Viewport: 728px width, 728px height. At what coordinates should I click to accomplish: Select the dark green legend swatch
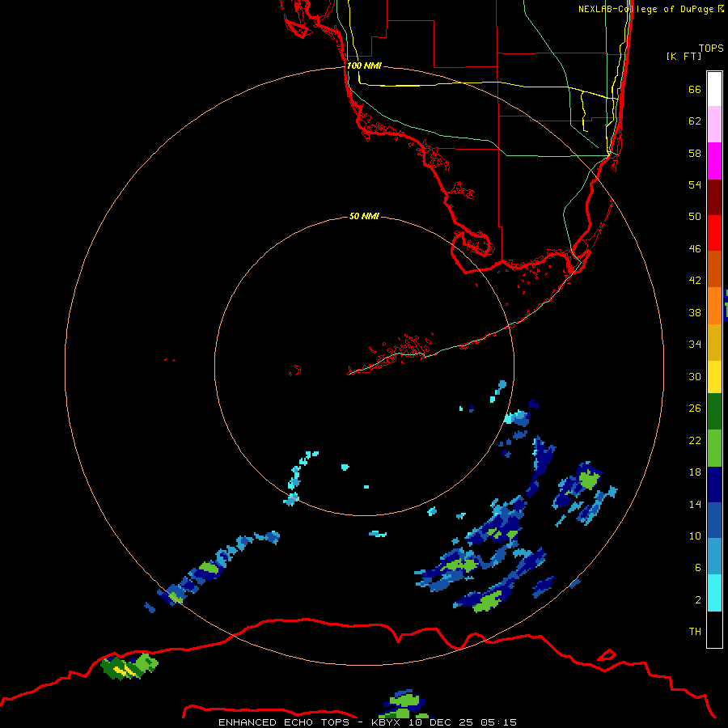pos(714,412)
